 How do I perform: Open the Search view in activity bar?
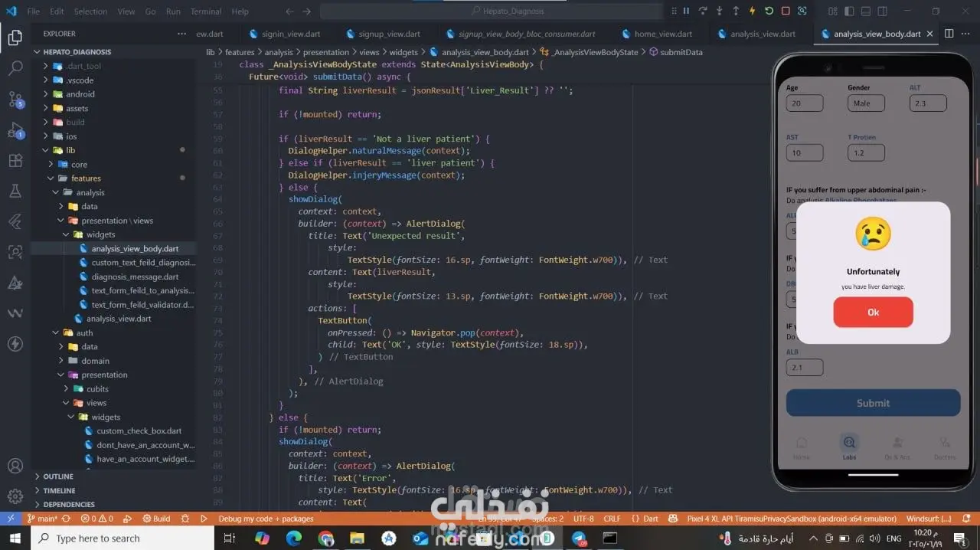(15, 68)
